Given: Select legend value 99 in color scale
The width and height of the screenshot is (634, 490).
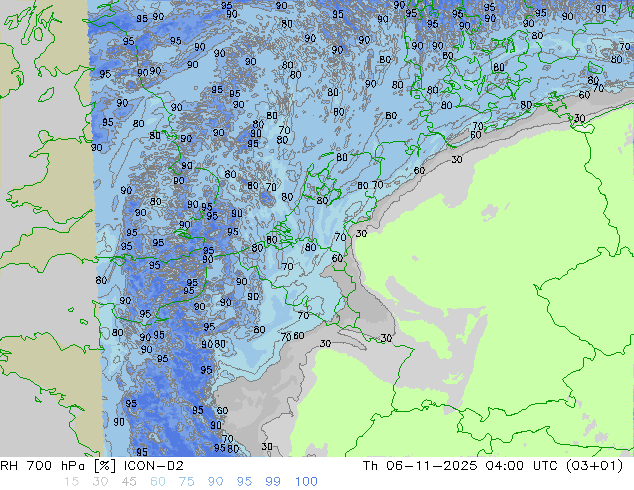Looking at the screenshot, I should (x=273, y=482).
